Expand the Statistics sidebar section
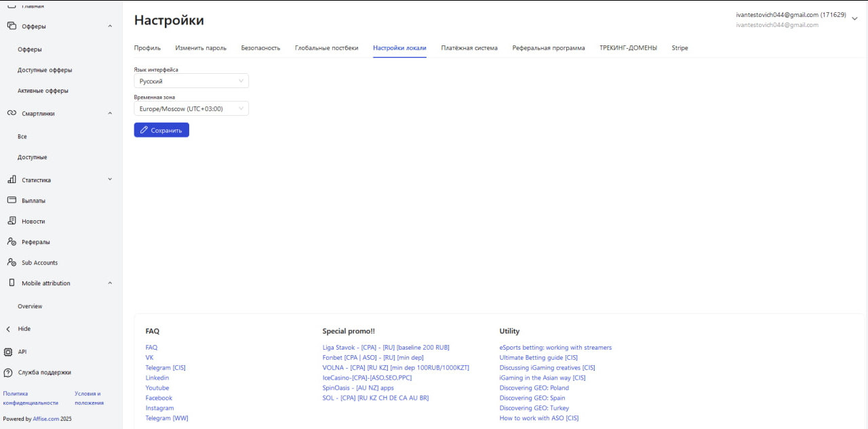This screenshot has height=429, width=868. (110, 180)
